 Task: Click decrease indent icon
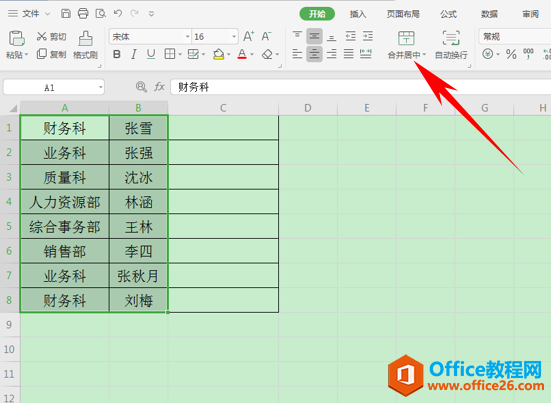click(x=350, y=36)
